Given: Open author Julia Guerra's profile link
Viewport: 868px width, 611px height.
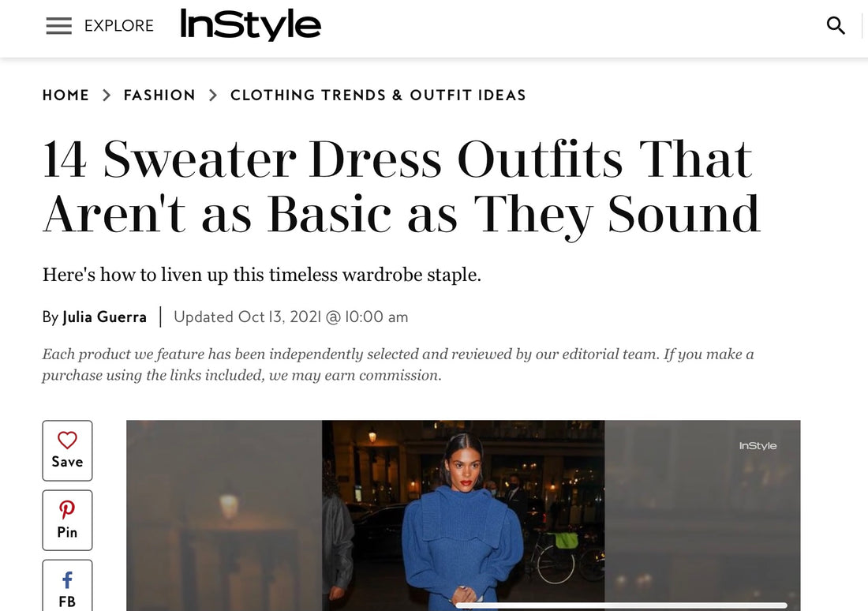Looking at the screenshot, I should [x=105, y=317].
